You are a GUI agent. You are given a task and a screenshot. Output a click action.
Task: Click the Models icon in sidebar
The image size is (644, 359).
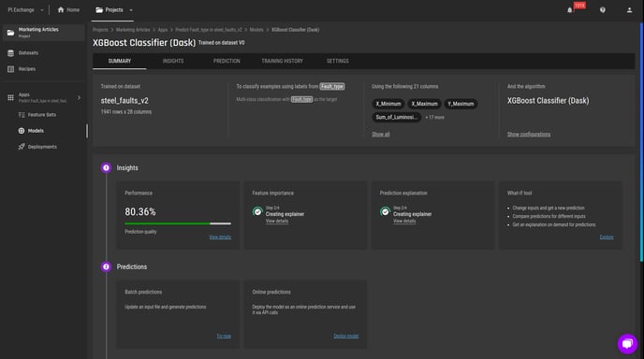pos(22,131)
